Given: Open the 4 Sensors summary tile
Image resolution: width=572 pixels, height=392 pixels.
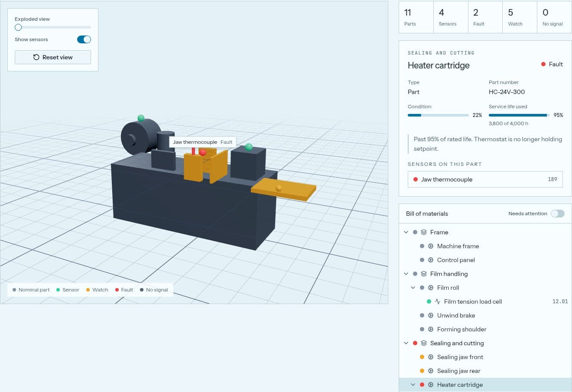Looking at the screenshot, I should [x=451, y=17].
